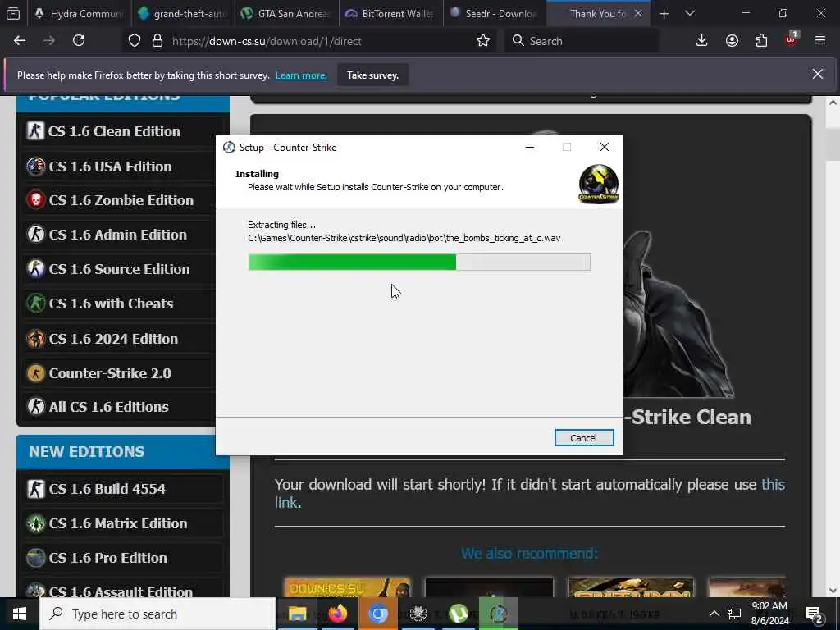The image size is (840, 630).
Task: Open Firefox account icon
Action: (x=732, y=41)
